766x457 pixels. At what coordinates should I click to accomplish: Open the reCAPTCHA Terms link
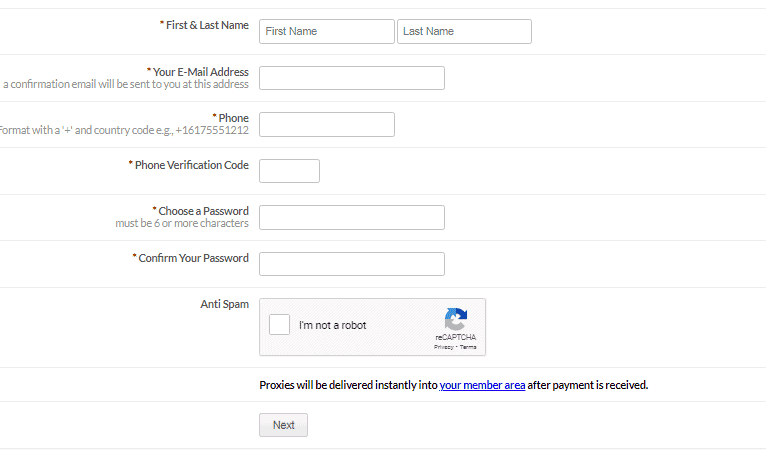click(x=468, y=347)
